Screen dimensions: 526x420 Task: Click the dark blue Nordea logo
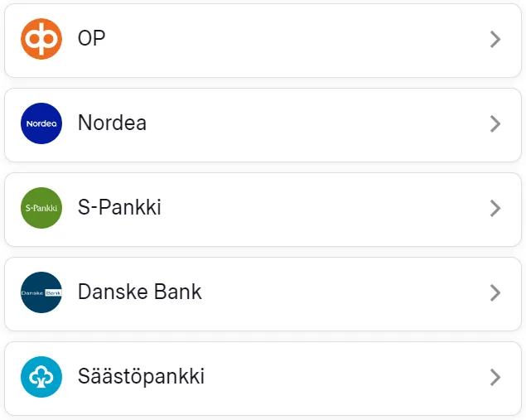pos(41,123)
